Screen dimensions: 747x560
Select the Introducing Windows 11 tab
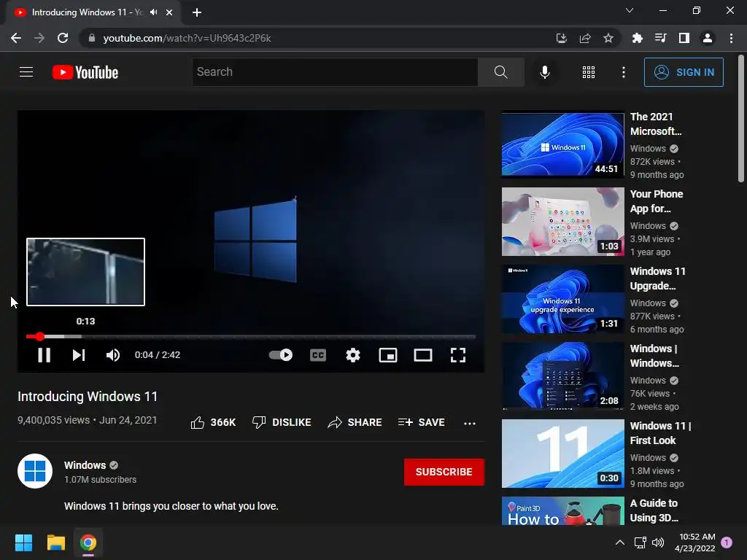[88, 12]
